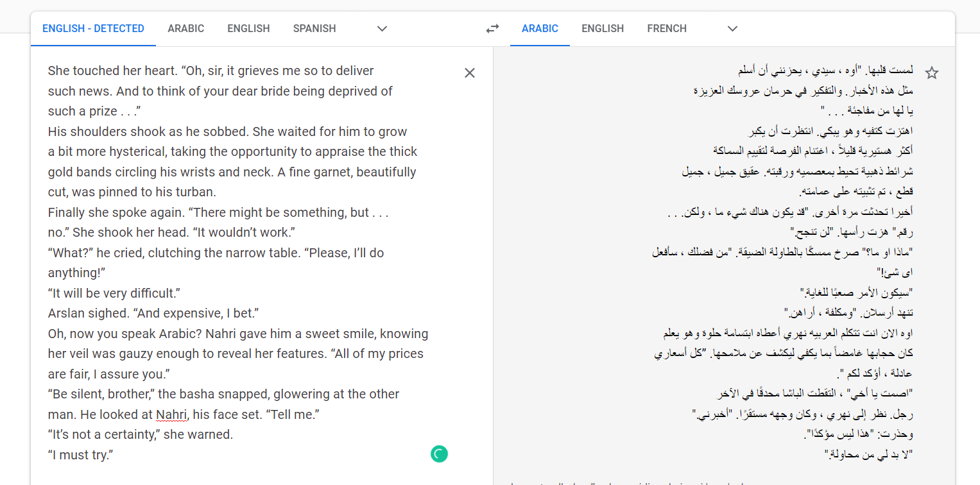Choose English as source language
The width and height of the screenshot is (980, 485).
248,29
